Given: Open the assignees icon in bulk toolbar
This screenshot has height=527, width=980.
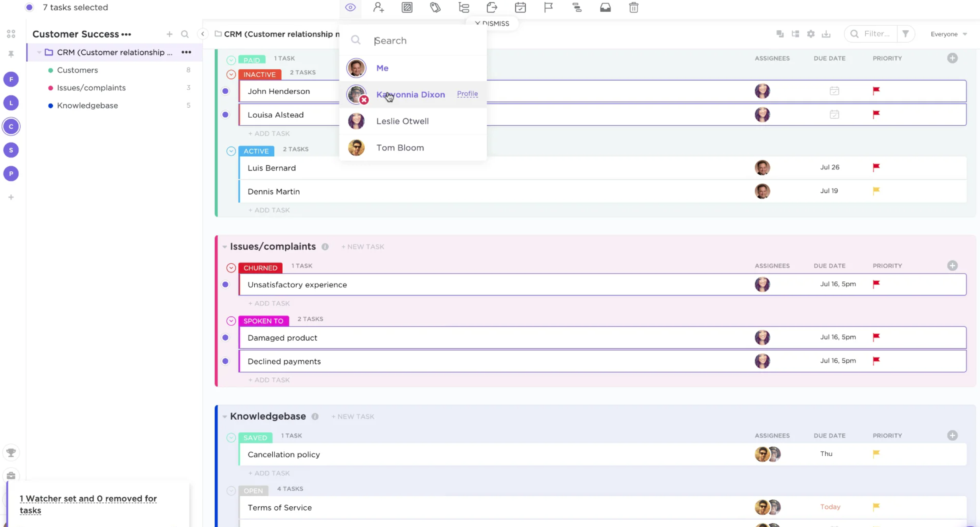Looking at the screenshot, I should click(x=379, y=8).
